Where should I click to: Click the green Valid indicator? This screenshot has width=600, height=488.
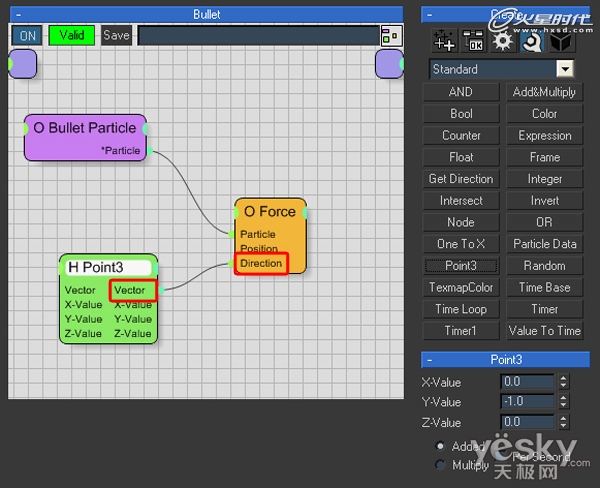click(72, 35)
